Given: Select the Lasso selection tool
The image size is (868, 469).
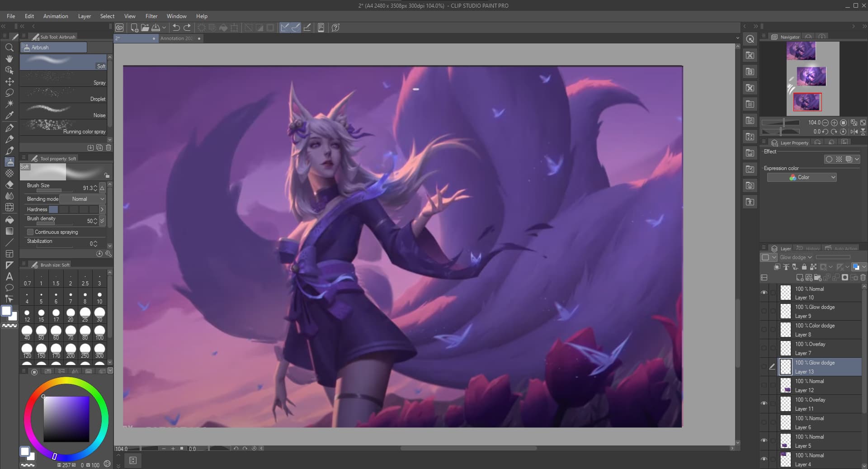Looking at the screenshot, I should tap(9, 93).
